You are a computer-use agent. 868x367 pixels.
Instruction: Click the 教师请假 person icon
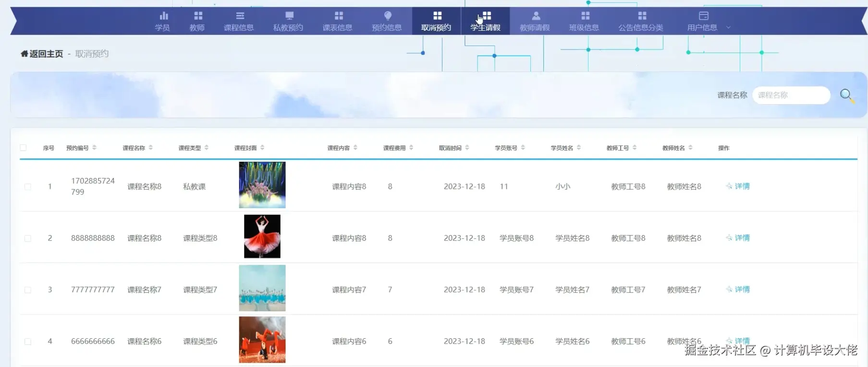click(x=536, y=16)
